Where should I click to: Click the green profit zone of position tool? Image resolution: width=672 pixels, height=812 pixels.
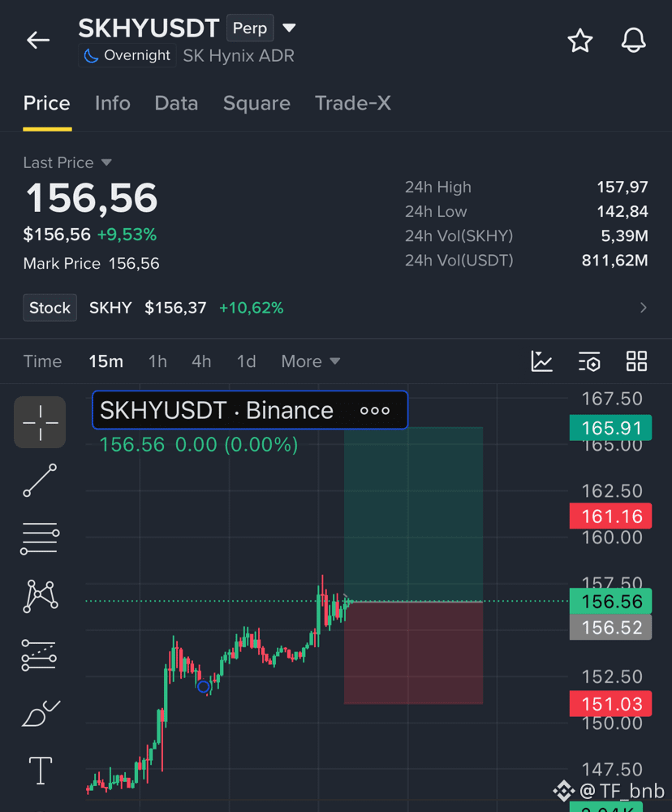pyautogui.click(x=413, y=514)
